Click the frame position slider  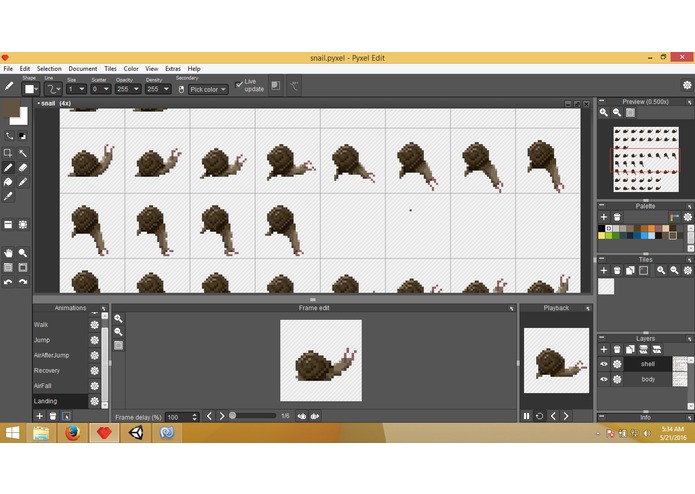pos(253,416)
